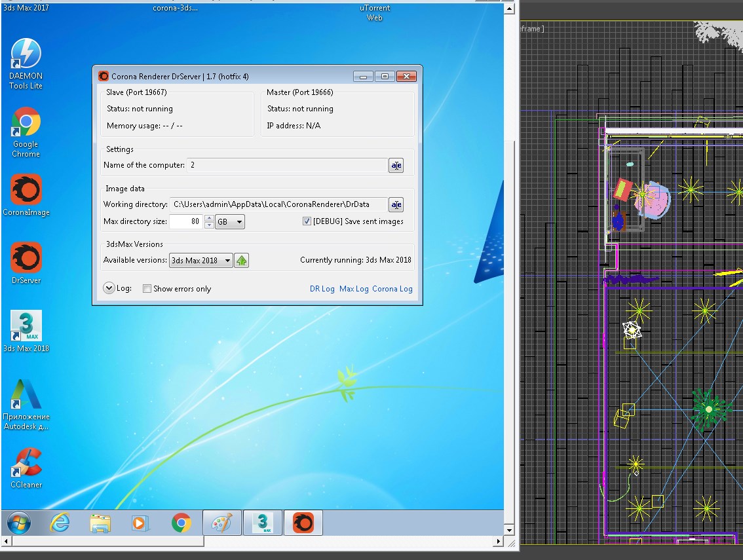Click horizontal scrollbar right arrow

(x=498, y=541)
